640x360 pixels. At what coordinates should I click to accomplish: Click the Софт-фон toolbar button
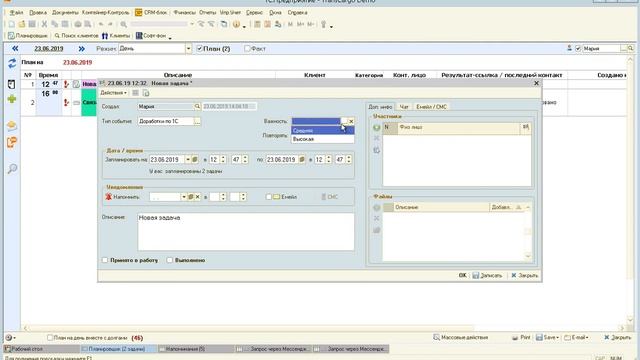pos(151,36)
